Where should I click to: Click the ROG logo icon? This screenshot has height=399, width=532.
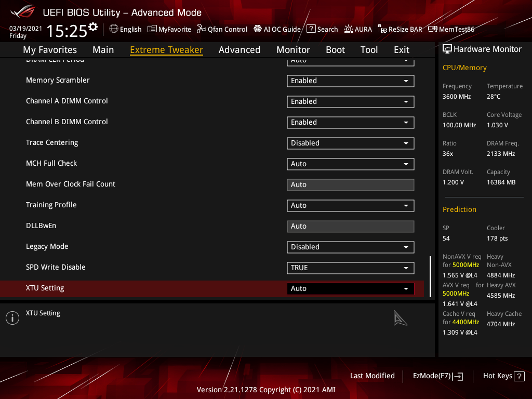pos(23,11)
